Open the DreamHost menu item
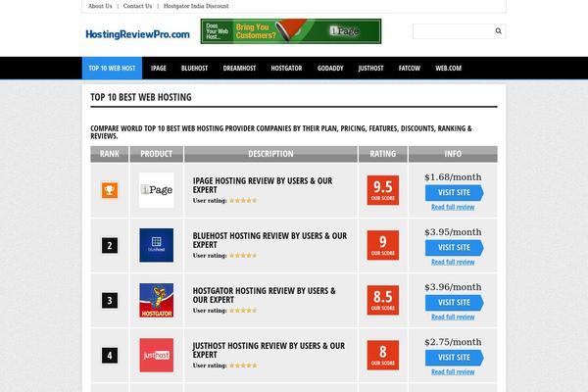 [239, 68]
